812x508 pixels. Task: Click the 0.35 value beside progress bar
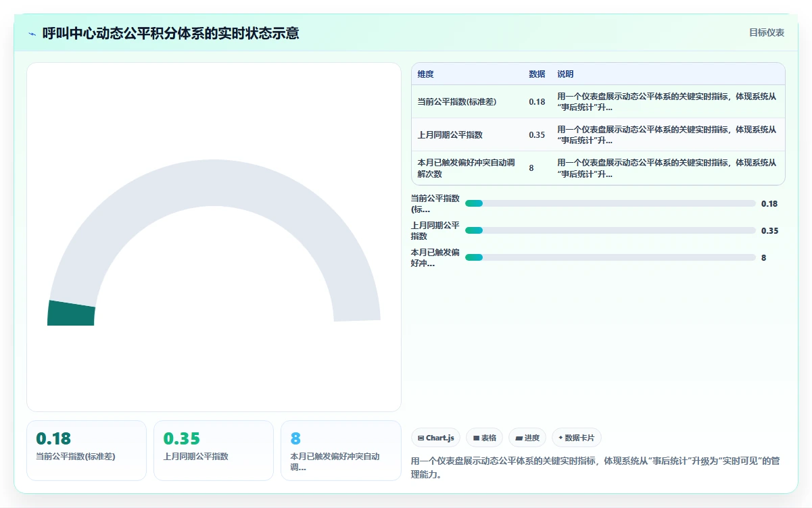click(769, 230)
